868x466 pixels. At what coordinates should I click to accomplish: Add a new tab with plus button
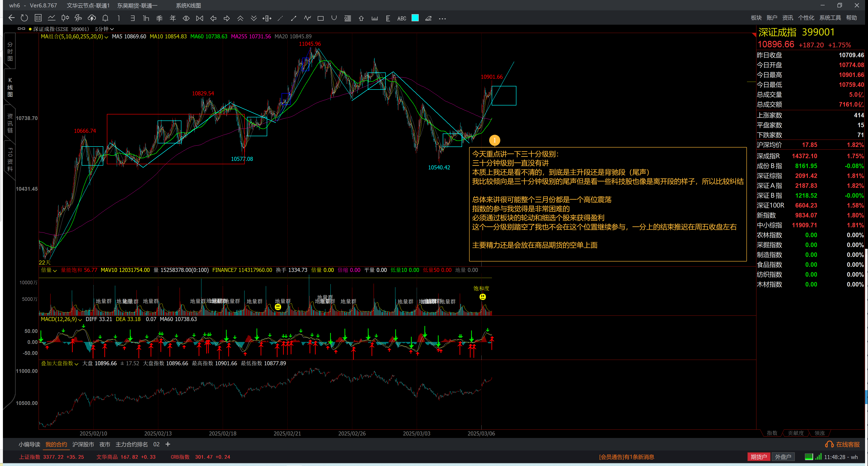coord(167,444)
